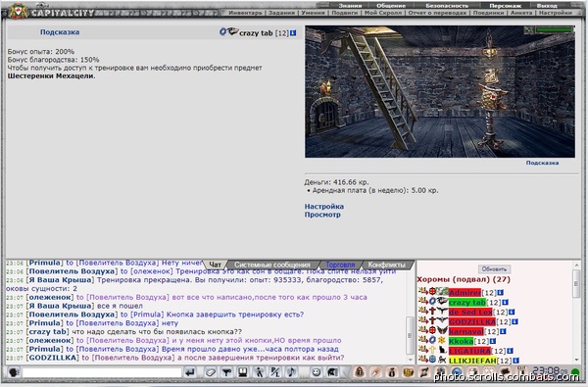Open the Настройки menu at top right
This screenshot has width=588, height=387.
point(556,13)
